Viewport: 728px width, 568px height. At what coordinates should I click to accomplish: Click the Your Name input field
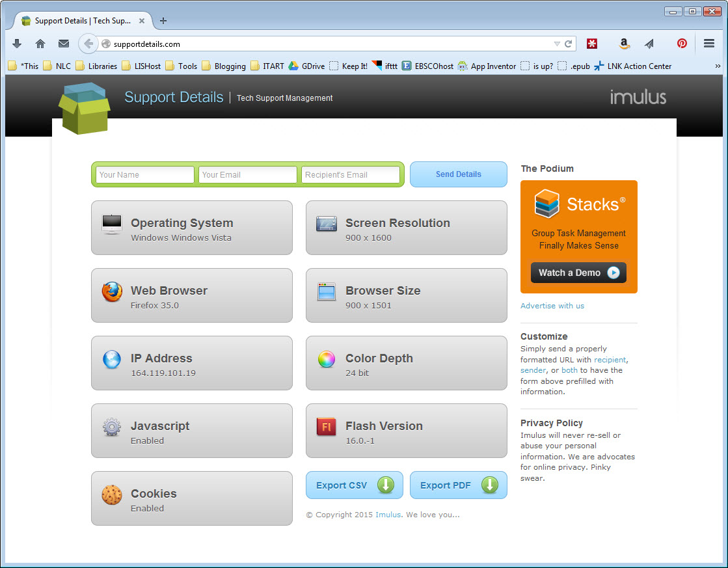pos(145,174)
